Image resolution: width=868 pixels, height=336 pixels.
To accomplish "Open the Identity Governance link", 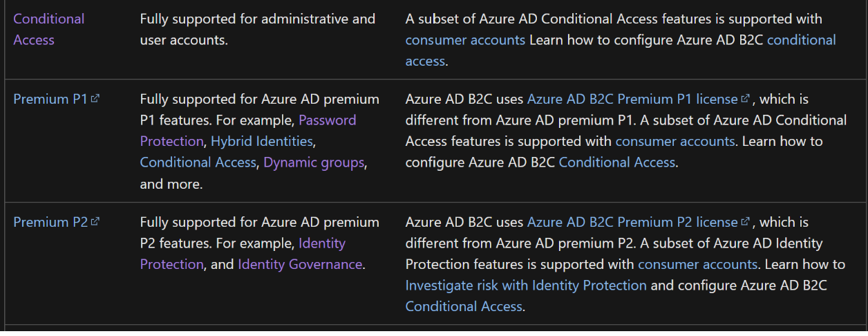I will pyautogui.click(x=299, y=264).
